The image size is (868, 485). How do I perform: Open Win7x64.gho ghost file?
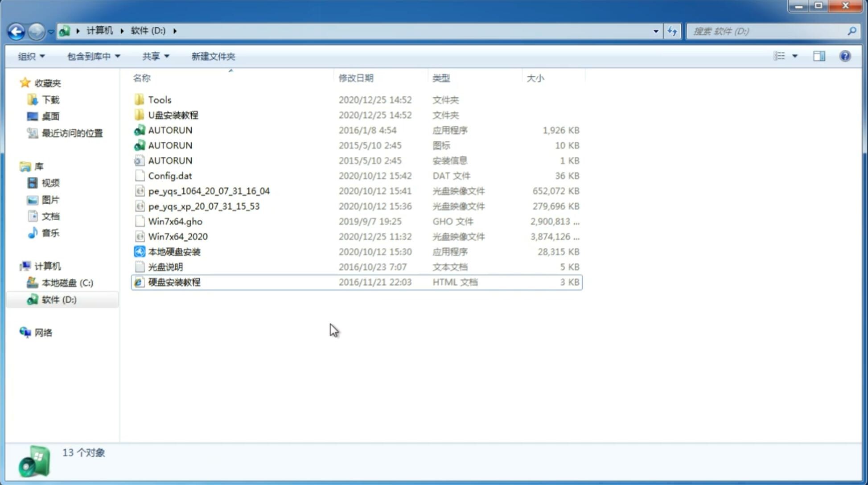pyautogui.click(x=175, y=221)
